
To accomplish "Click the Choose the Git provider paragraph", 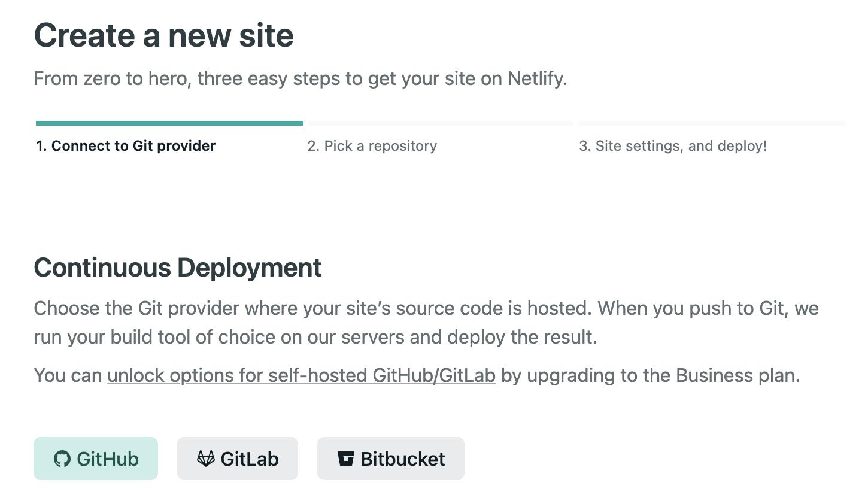I will [x=426, y=323].
